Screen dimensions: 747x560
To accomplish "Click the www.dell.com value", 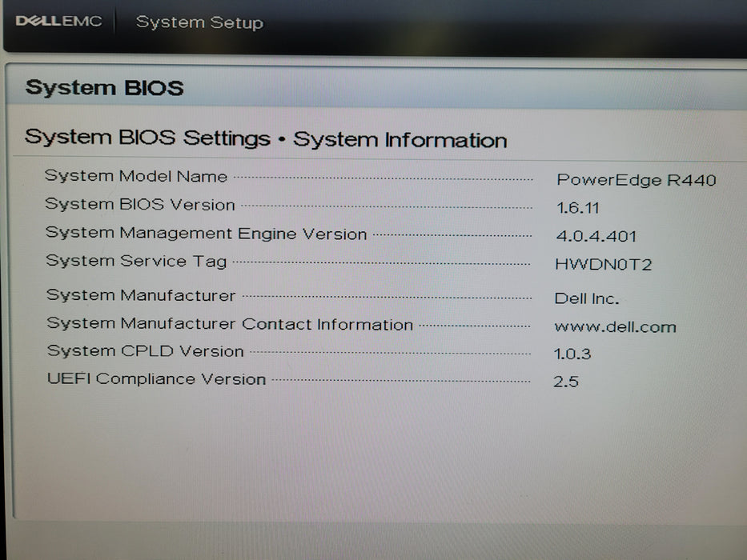I will (616, 326).
